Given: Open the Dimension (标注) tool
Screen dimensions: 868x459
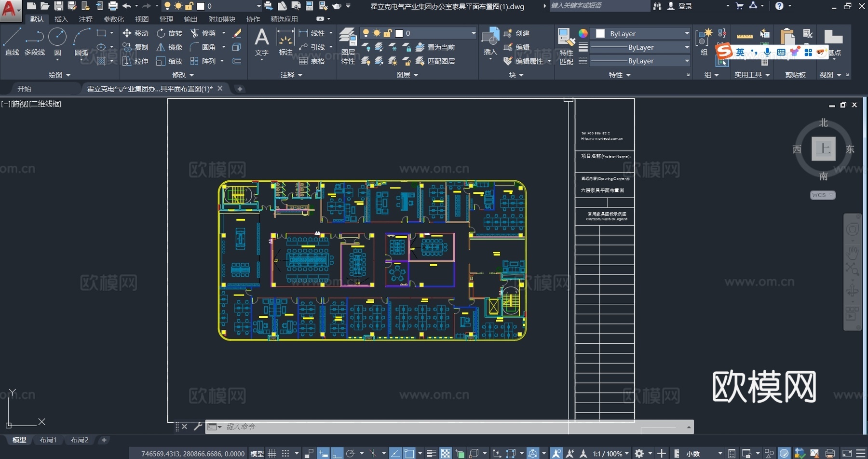Looking at the screenshot, I should click(285, 42).
